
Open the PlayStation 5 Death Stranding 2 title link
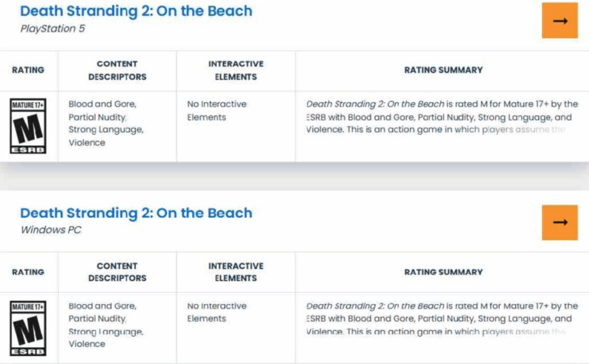(136, 11)
